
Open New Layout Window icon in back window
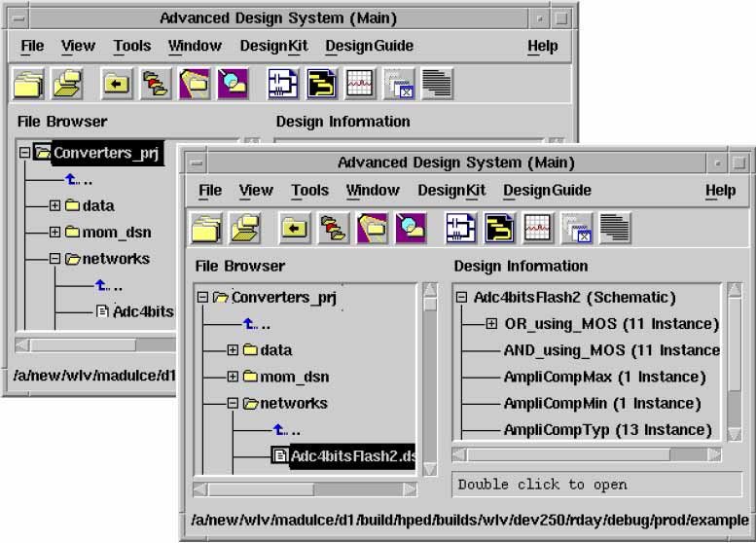tap(321, 84)
